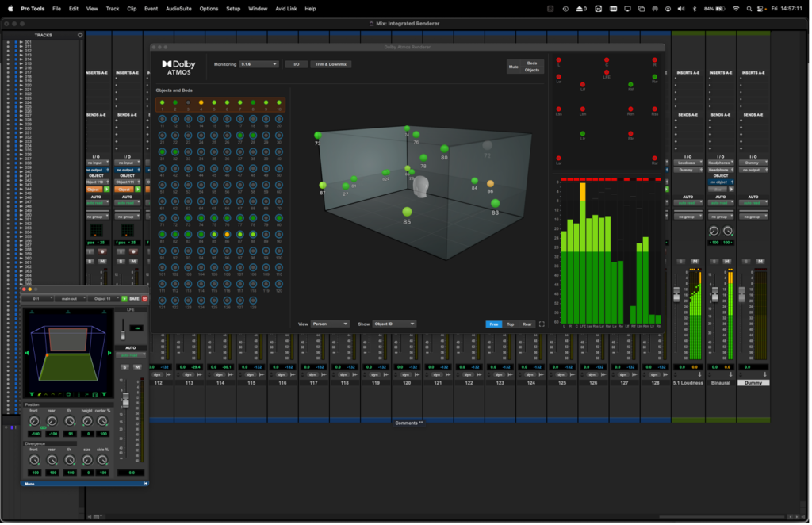Open the Avid Link menu
The height and width of the screenshot is (525, 812).
285,9
